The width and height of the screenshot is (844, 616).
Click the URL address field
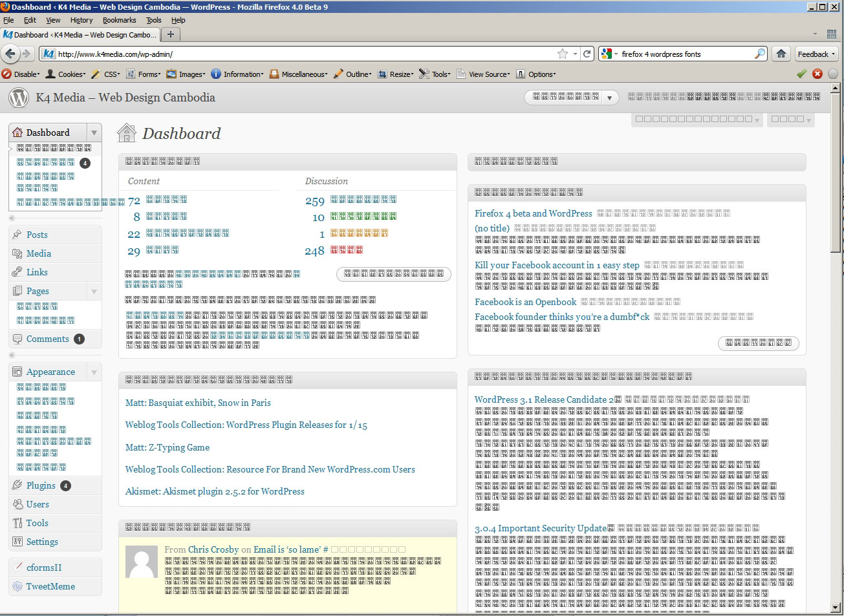tap(307, 54)
